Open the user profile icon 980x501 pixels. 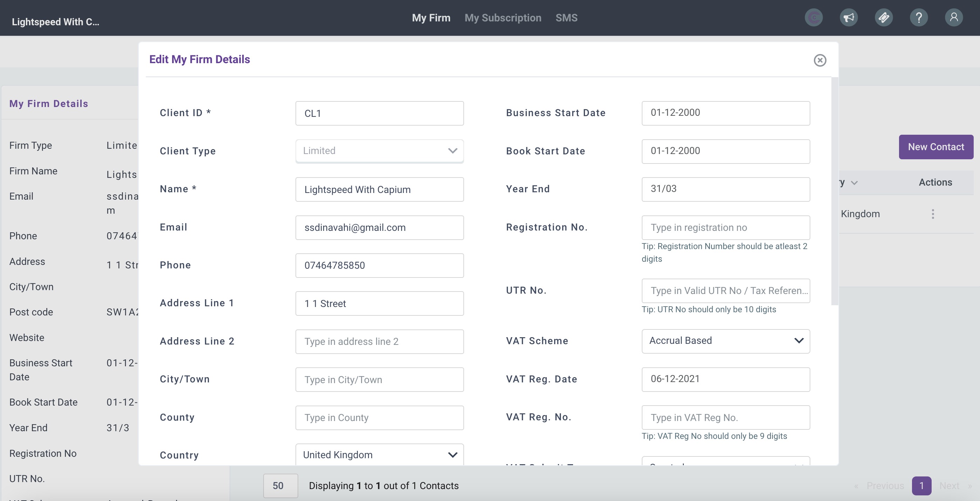[954, 18]
